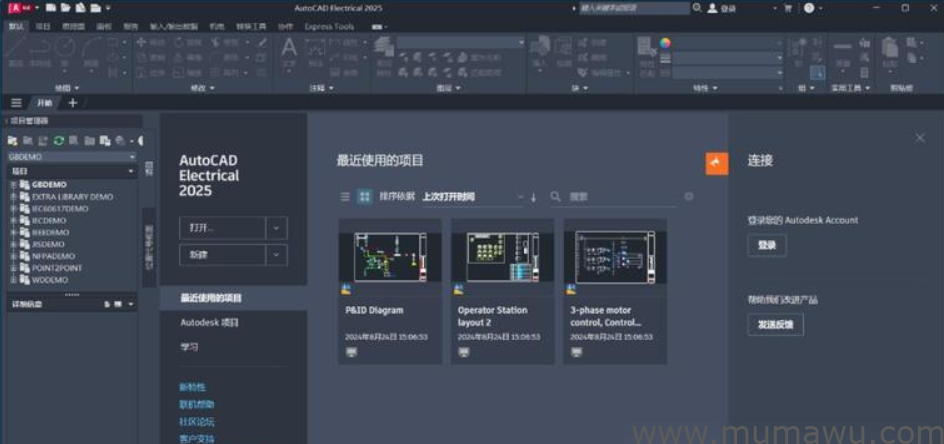Expand the 特性 ribbon panel title
This screenshot has width=944, height=444.
pyautogui.click(x=705, y=88)
